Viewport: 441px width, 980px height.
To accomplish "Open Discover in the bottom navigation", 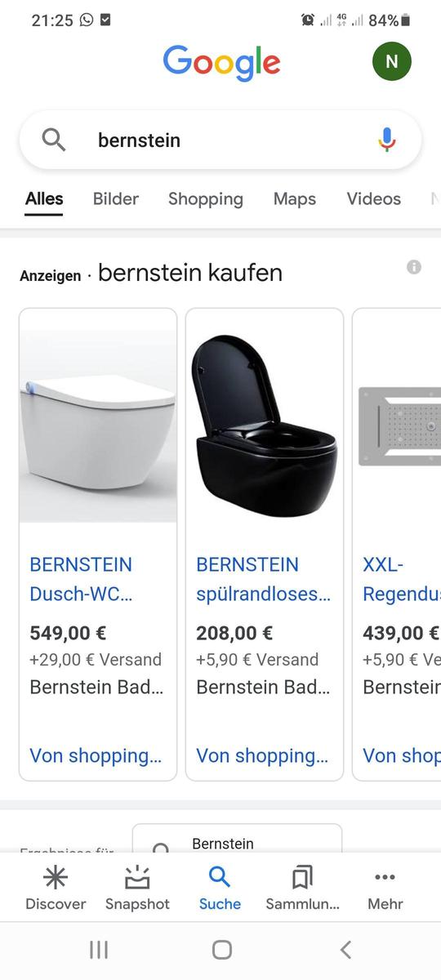I will point(56,888).
